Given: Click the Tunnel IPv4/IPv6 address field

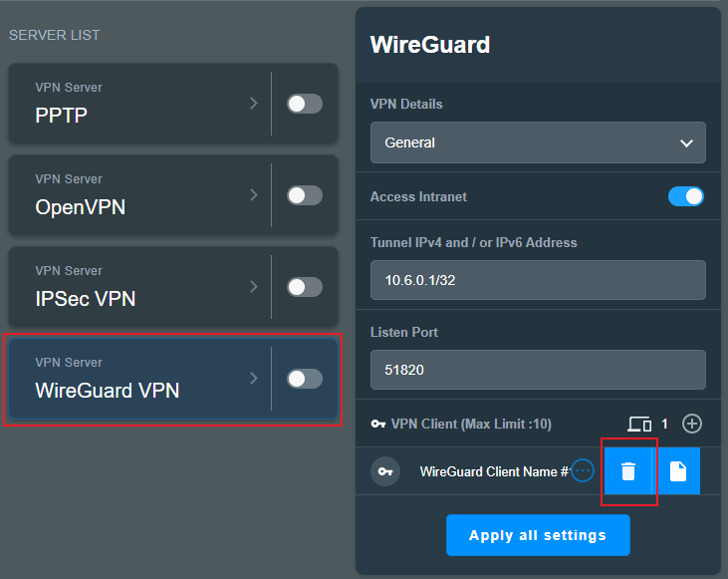Looking at the screenshot, I should [538, 280].
